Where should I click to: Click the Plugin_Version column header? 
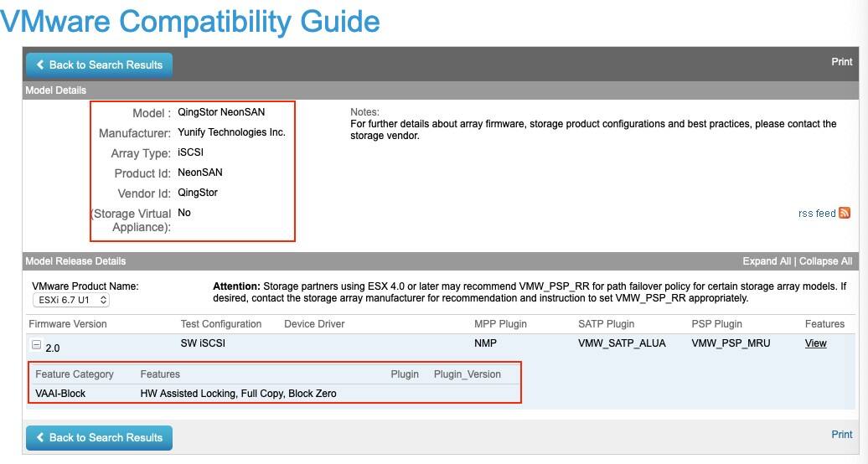[x=468, y=374]
